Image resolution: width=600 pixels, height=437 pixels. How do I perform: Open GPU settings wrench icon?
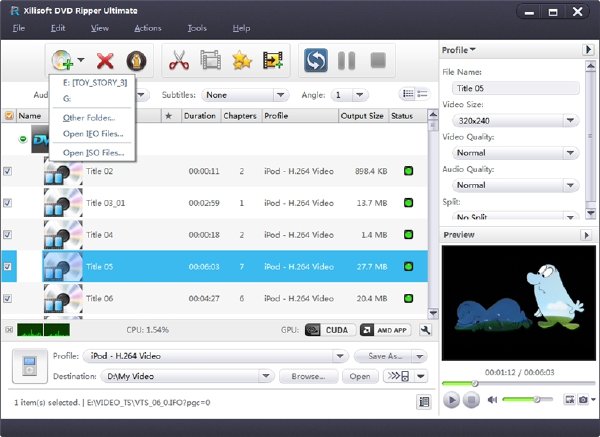425,330
